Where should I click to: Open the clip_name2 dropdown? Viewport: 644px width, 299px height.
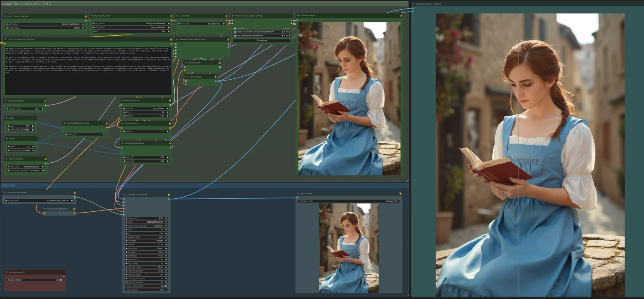pos(132,27)
